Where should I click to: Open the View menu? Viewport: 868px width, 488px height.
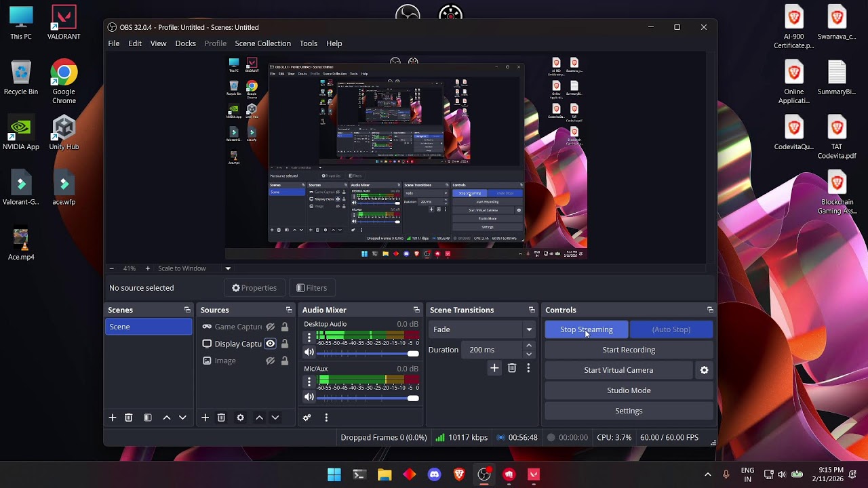(x=158, y=43)
